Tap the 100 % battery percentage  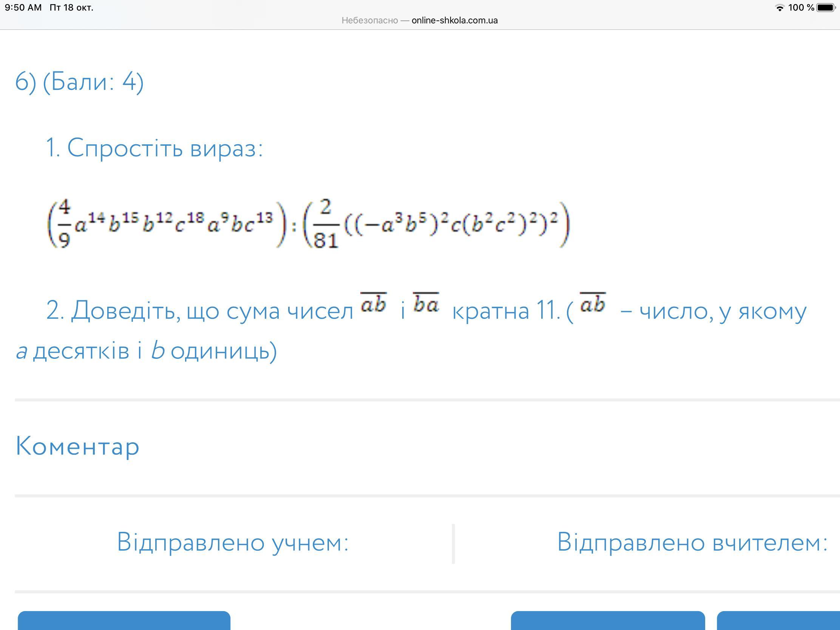coord(801,8)
